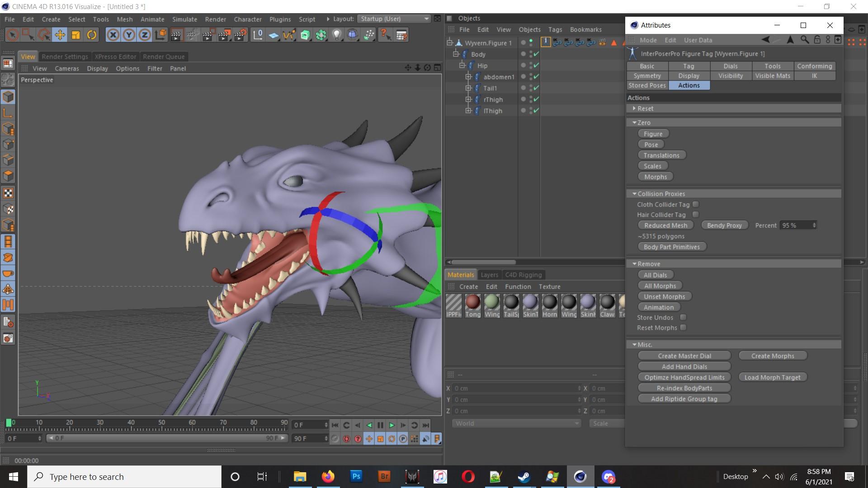Viewport: 868px width, 488px height.
Task: Enable the Store Undos checkbox
Action: point(683,317)
